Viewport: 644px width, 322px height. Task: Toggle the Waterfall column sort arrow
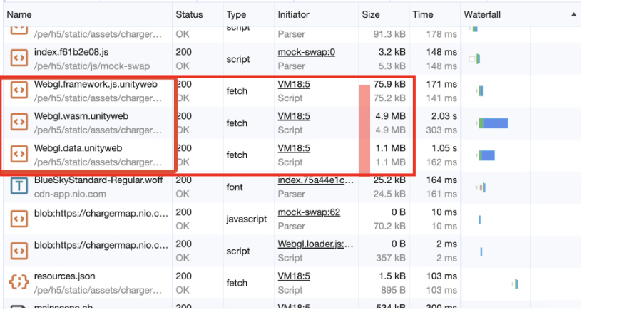click(573, 14)
